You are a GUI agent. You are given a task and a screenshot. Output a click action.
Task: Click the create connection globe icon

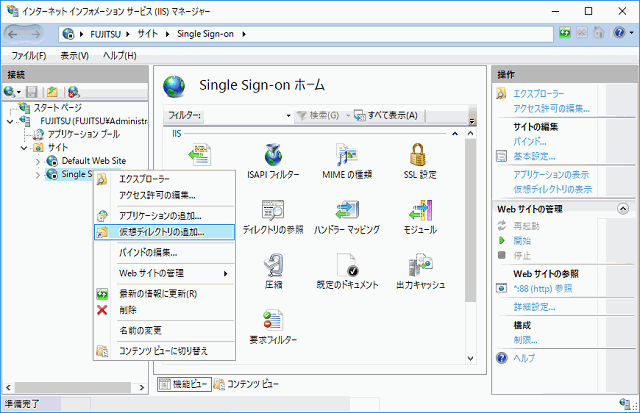pos(10,92)
